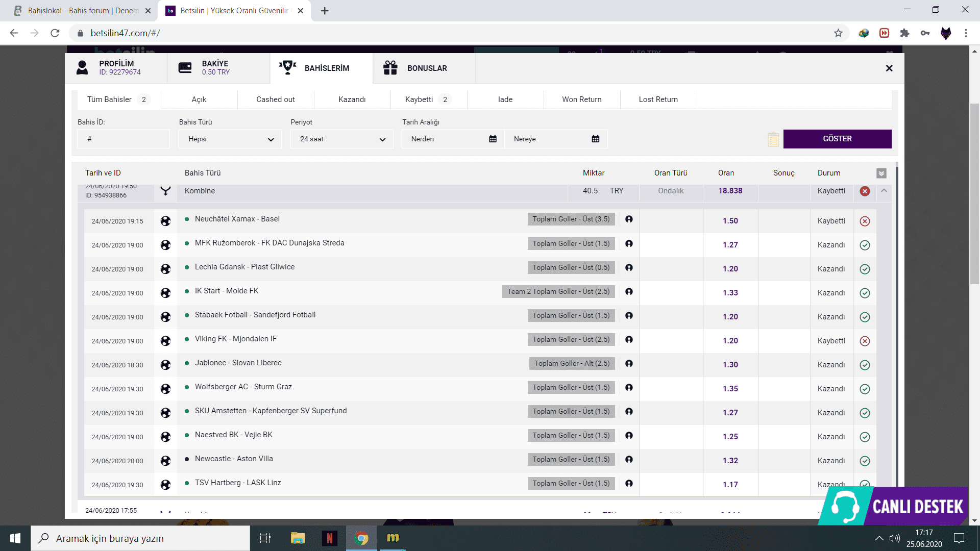
Task: Click the GÖSTER button
Action: click(x=838, y=139)
